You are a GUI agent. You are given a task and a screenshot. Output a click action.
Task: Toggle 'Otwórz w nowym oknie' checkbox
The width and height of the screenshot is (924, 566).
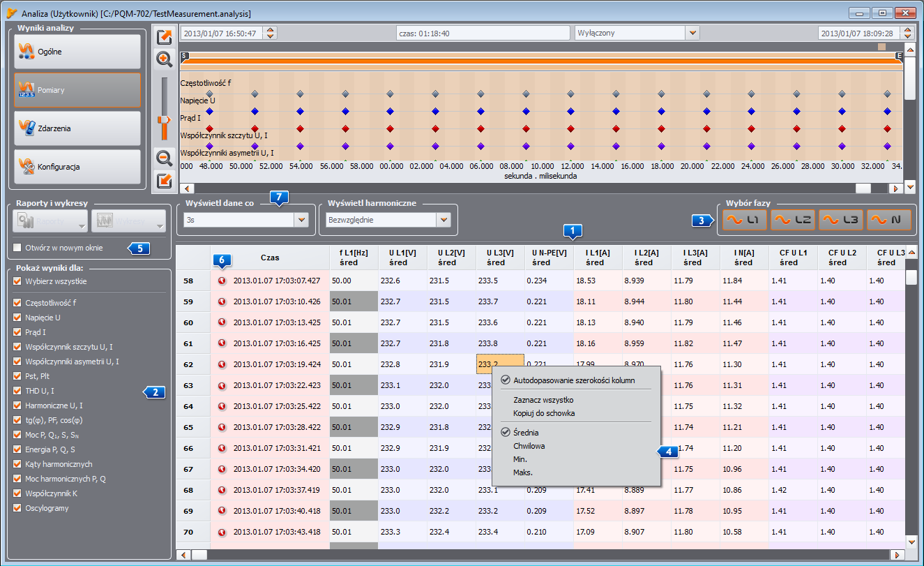18,247
